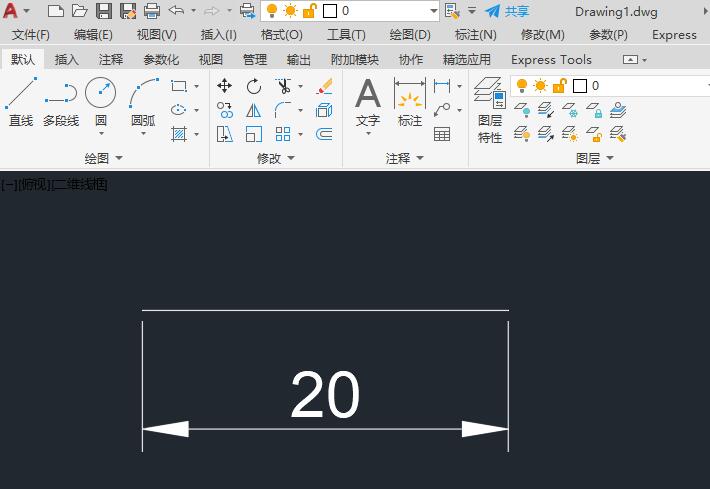Viewport: 710px width, 489px height.
Task: Save the drawing with the floppy icon
Action: coord(104,10)
